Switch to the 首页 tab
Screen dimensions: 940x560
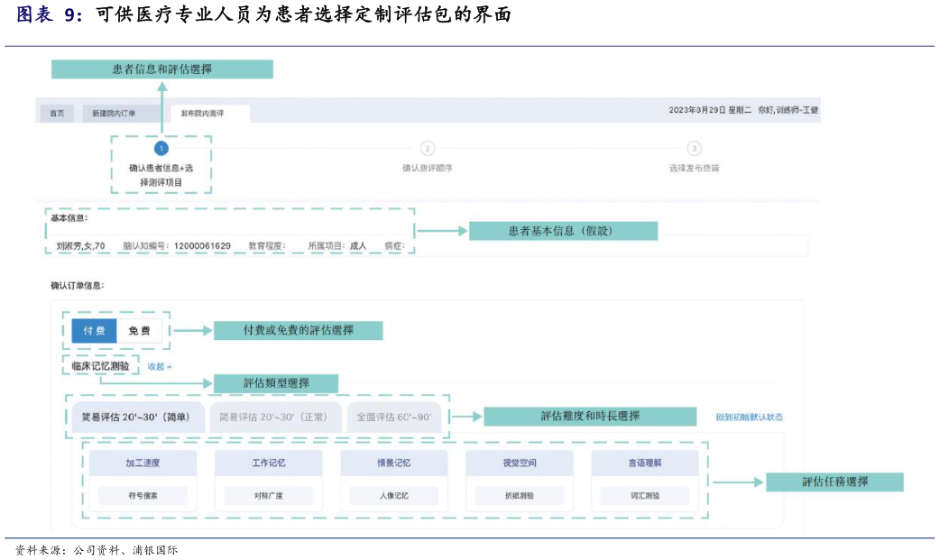pos(57,114)
